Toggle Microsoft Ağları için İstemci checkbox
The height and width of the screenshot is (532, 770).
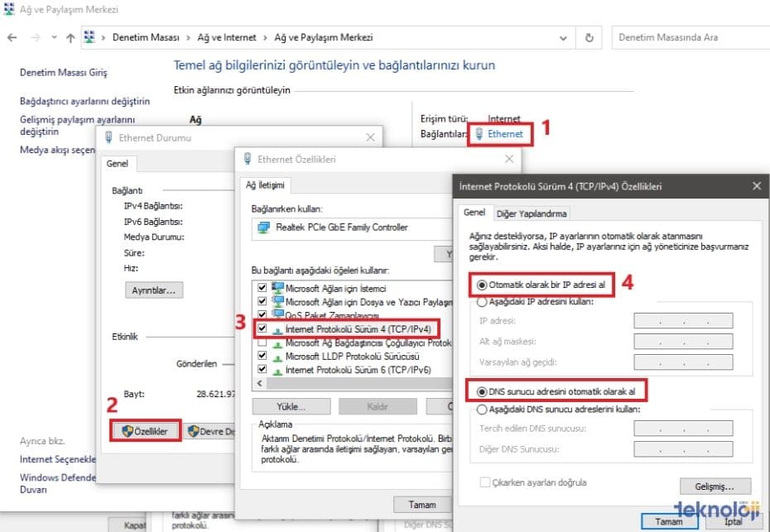coord(262,288)
